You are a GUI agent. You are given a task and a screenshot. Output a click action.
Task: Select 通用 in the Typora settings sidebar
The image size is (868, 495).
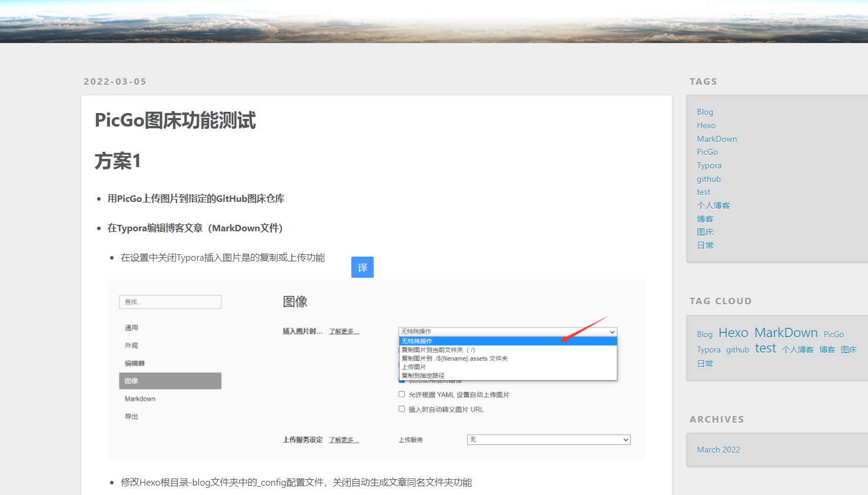coord(131,328)
